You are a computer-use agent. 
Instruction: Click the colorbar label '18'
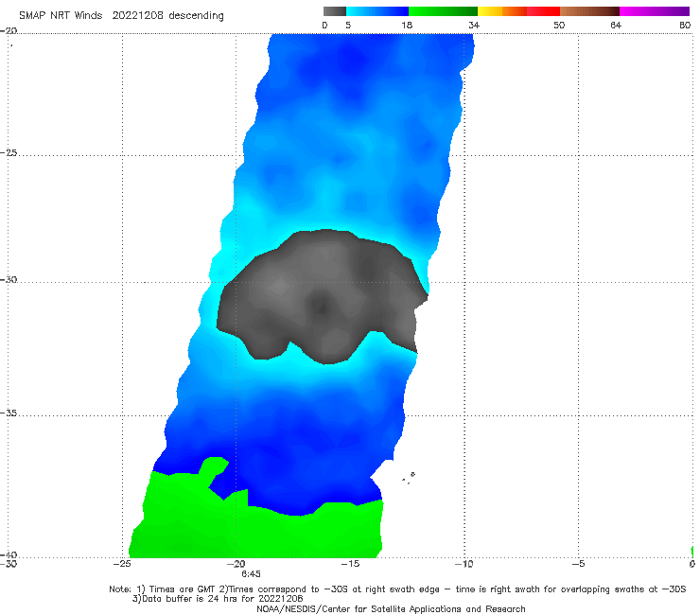click(x=407, y=25)
